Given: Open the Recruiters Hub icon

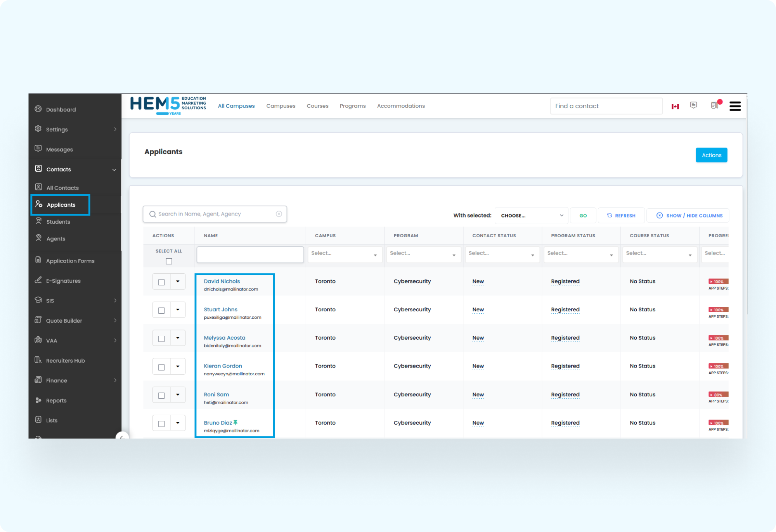Looking at the screenshot, I should (38, 360).
